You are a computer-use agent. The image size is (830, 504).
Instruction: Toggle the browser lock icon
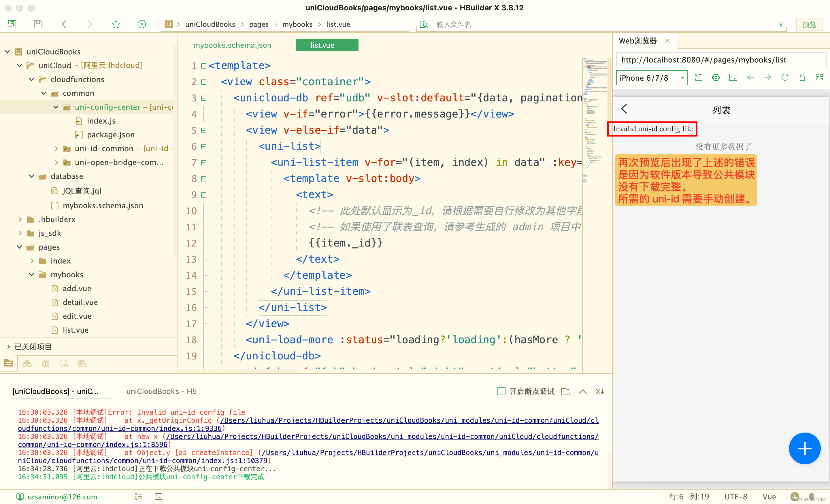click(802, 77)
